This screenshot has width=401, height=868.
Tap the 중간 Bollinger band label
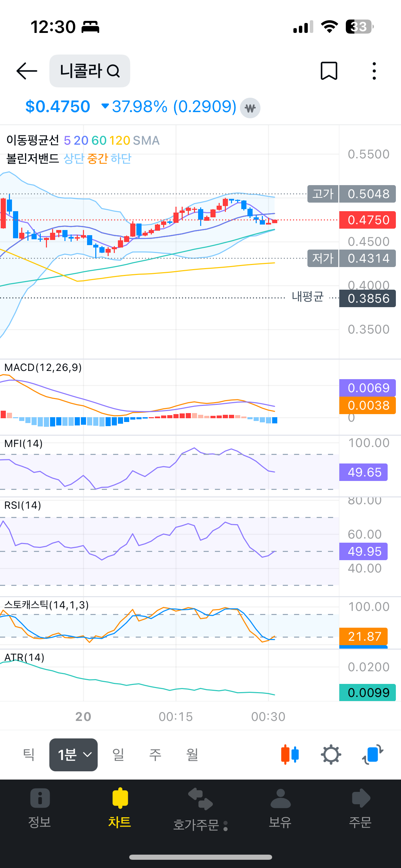pos(98,159)
